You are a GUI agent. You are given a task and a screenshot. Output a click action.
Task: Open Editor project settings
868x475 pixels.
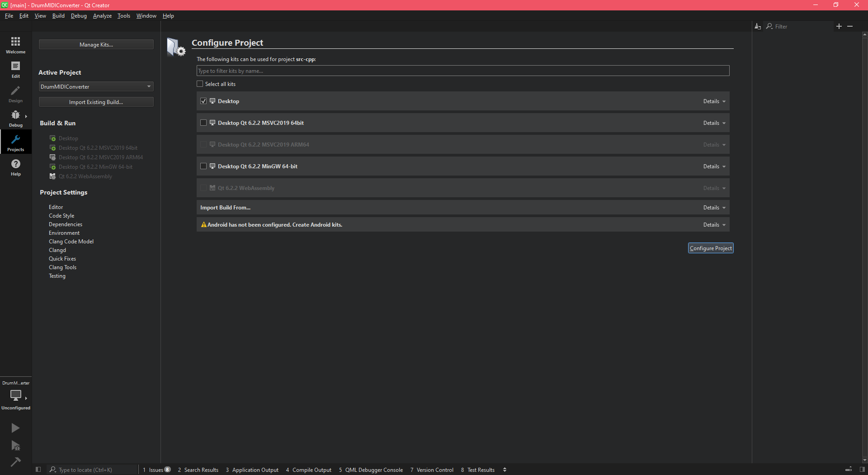[x=56, y=207]
